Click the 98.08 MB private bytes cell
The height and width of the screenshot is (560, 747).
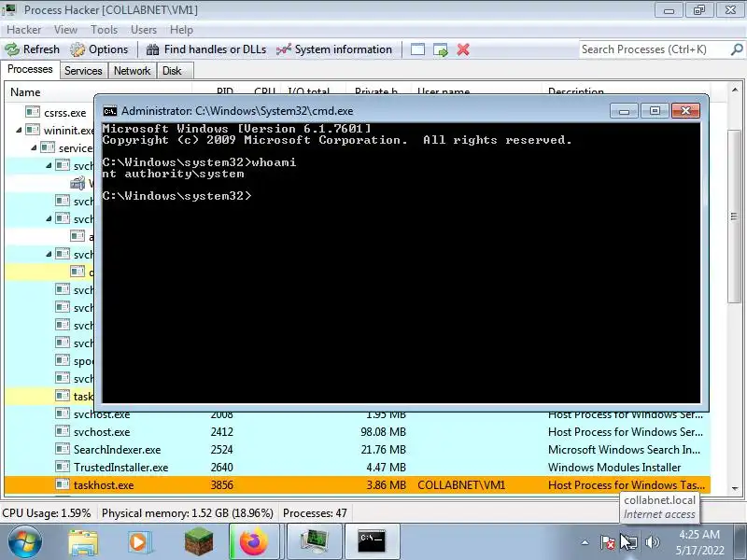pyautogui.click(x=384, y=432)
